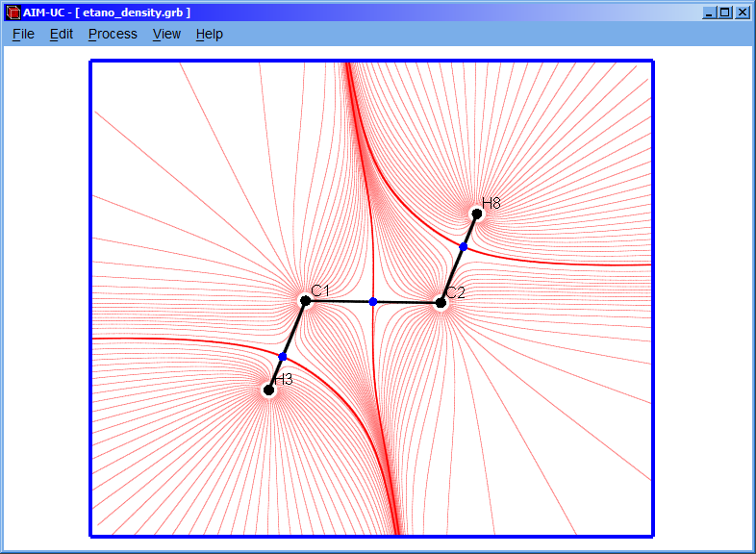Open the Edit menu

pyautogui.click(x=61, y=34)
